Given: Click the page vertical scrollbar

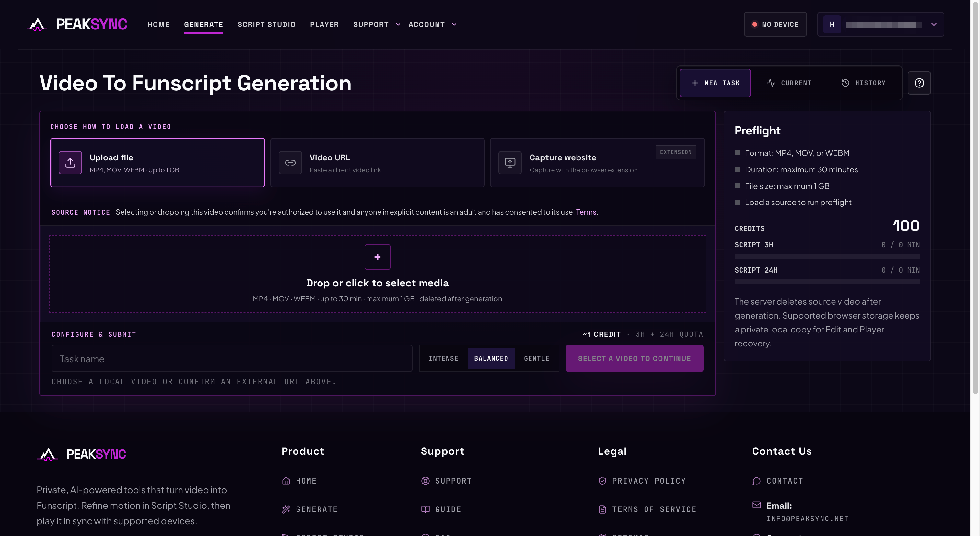Looking at the screenshot, I should (975, 198).
